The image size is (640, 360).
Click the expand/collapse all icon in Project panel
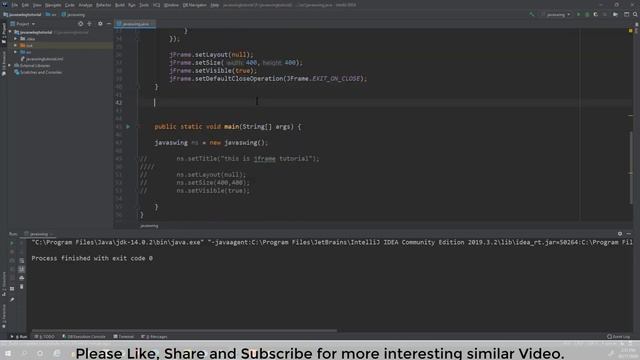[89, 24]
